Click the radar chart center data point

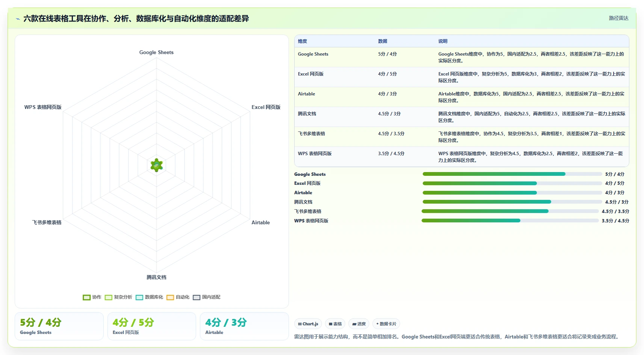tap(157, 165)
